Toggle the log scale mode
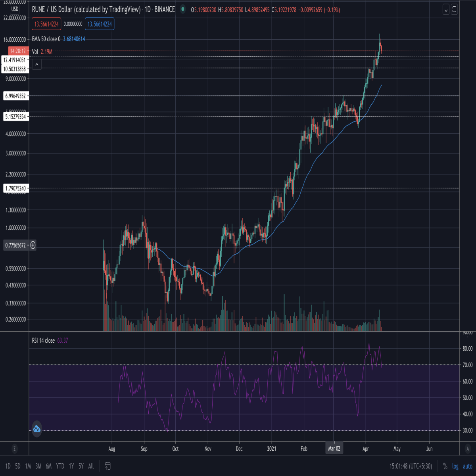The width and height of the screenshot is (476, 476). click(455, 466)
